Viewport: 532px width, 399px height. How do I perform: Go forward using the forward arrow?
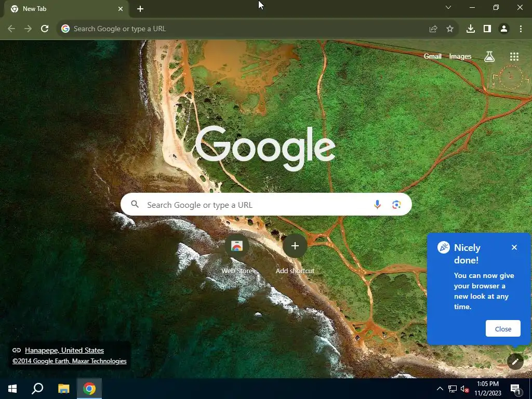pos(28,29)
